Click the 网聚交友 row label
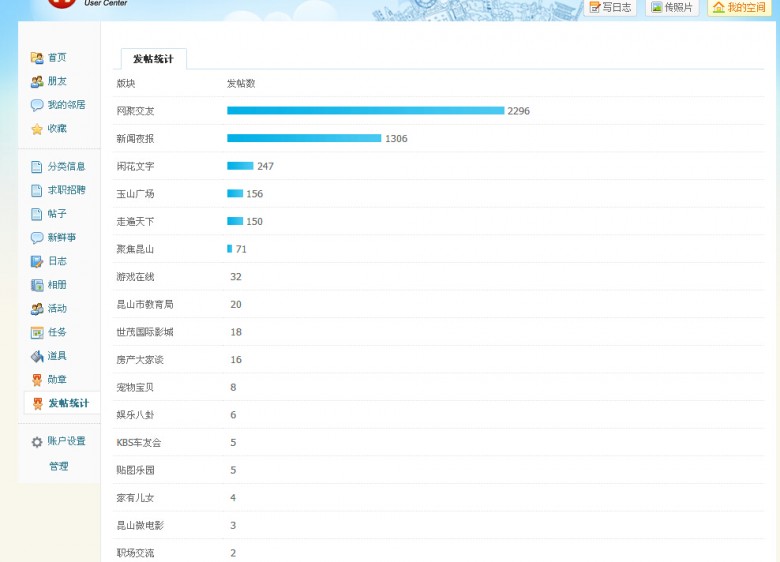The height and width of the screenshot is (562, 780). [x=135, y=111]
